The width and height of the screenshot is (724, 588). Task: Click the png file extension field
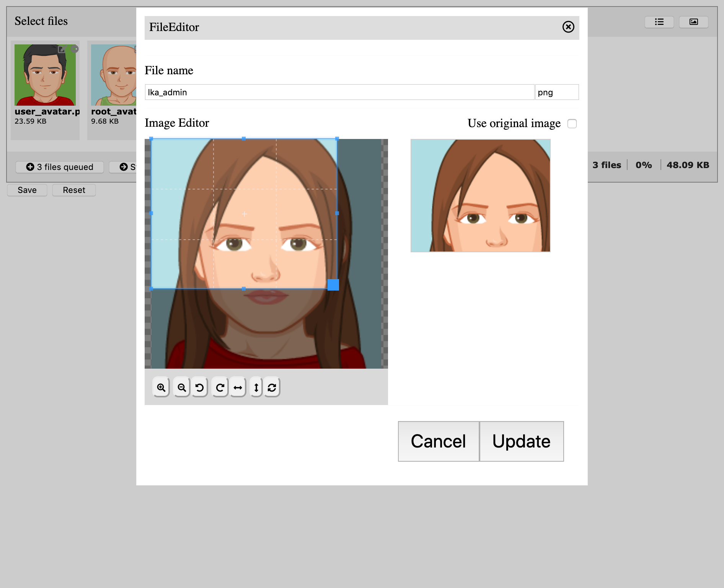pyautogui.click(x=557, y=92)
